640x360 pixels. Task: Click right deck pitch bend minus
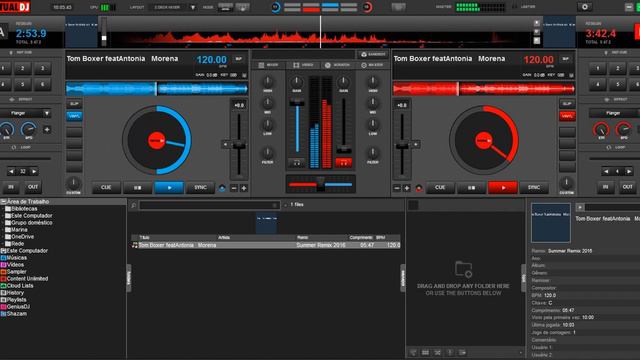397,188
